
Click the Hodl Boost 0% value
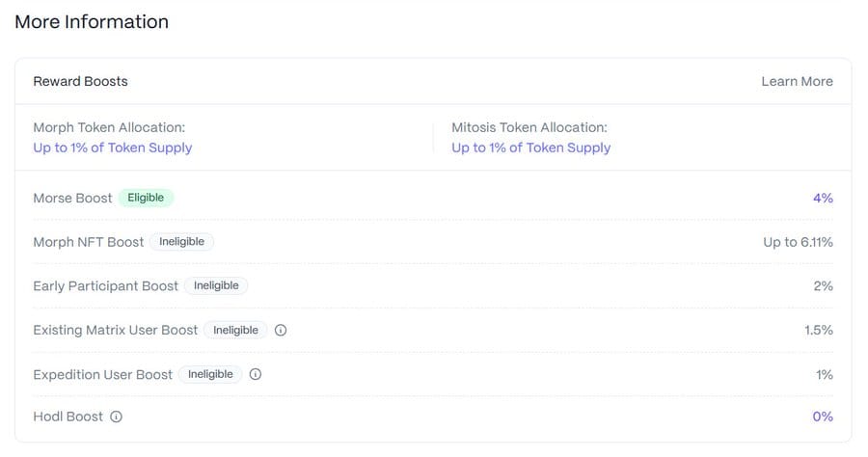823,417
